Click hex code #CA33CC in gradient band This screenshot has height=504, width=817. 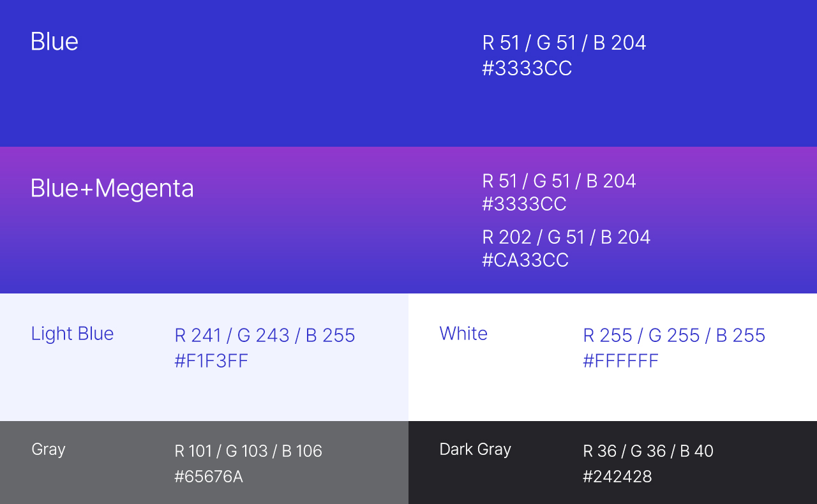525,260
